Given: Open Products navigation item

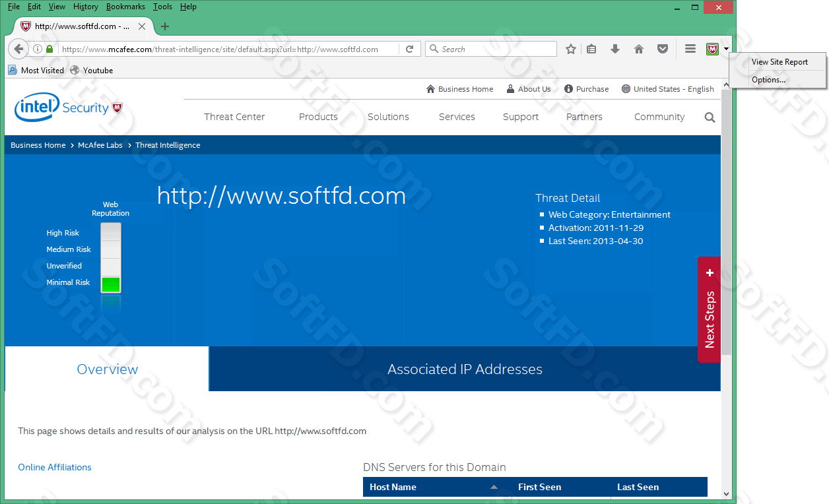Looking at the screenshot, I should tap(318, 117).
